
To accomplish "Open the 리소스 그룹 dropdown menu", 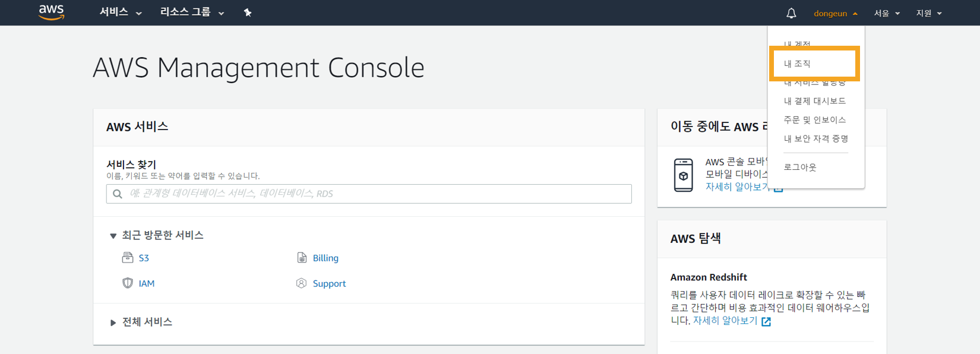I will pos(192,12).
